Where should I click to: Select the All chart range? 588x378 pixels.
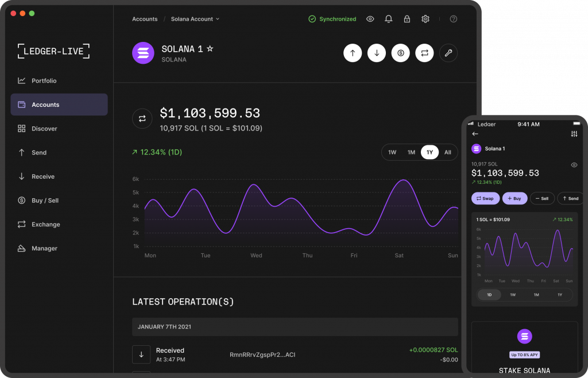pos(448,152)
